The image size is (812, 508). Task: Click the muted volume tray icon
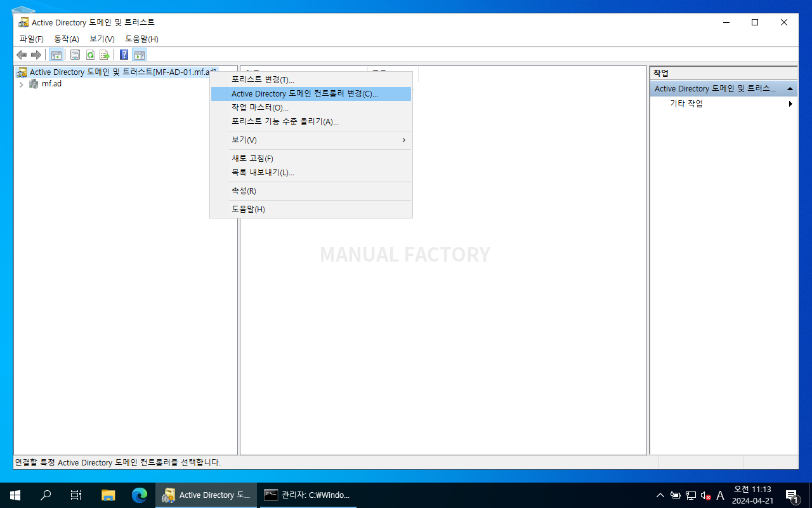coord(705,495)
